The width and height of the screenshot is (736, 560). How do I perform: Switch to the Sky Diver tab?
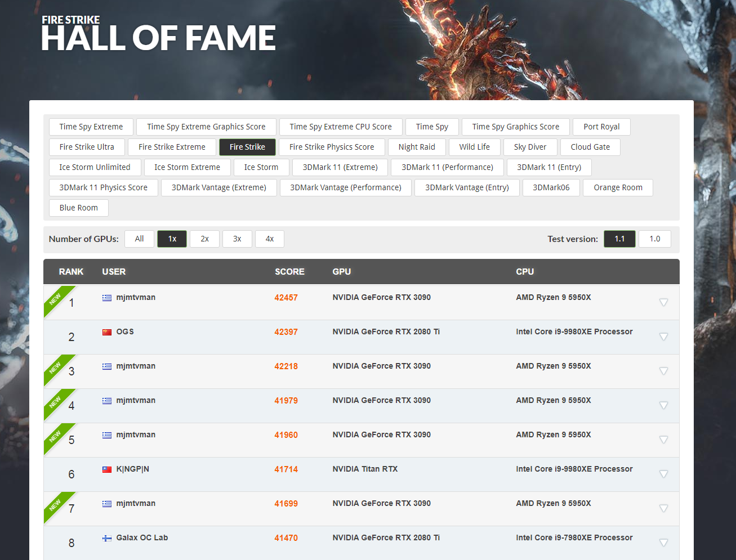point(530,147)
